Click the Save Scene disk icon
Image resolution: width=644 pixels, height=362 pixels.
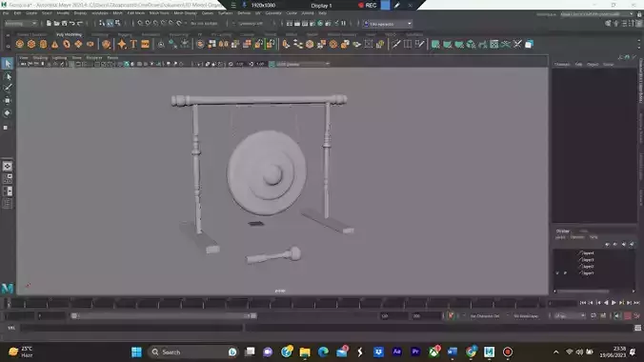[64, 24]
